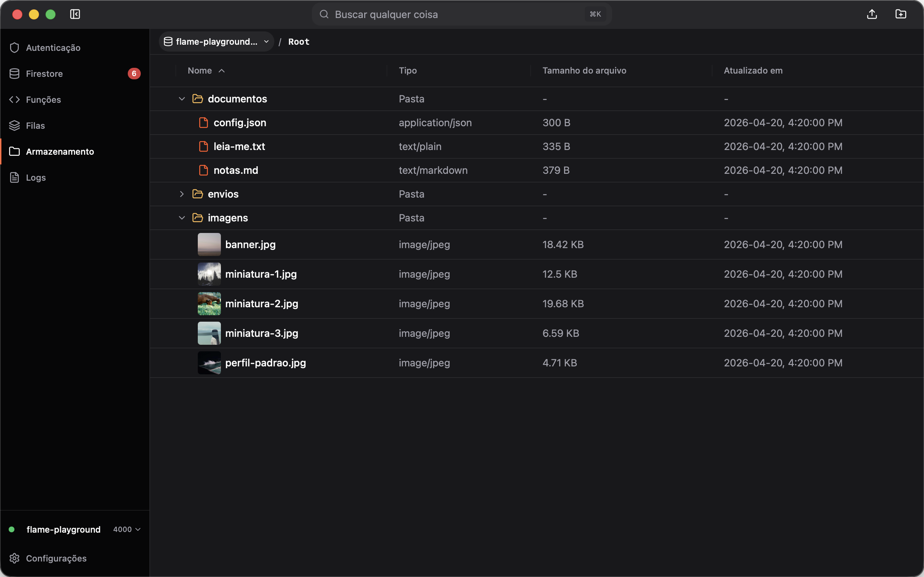The width and height of the screenshot is (924, 577).
Task: Collapse the documentos folder
Action: (x=182, y=99)
